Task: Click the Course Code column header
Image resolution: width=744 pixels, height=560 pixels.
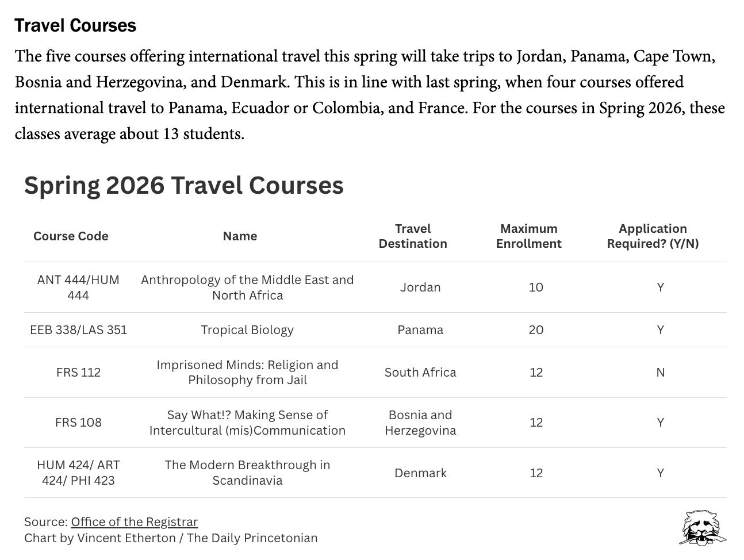Action: click(71, 236)
